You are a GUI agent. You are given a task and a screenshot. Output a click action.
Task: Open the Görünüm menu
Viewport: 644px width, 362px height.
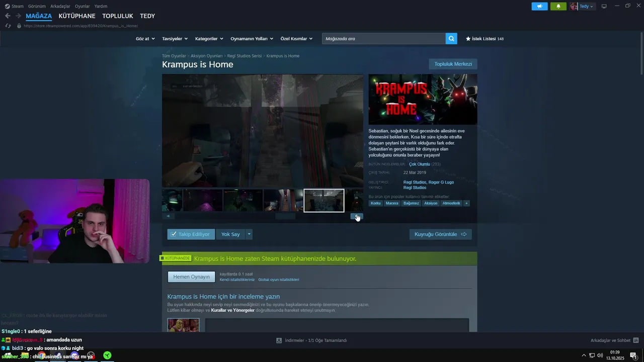[x=37, y=6]
